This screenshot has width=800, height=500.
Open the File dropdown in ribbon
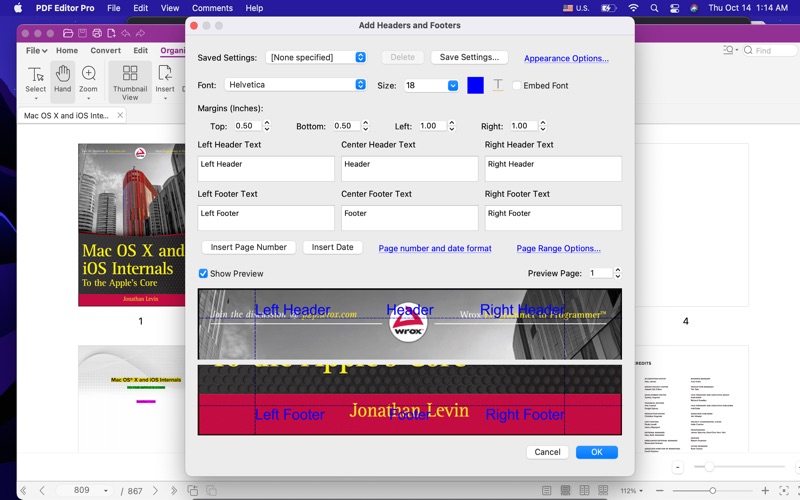tap(36, 51)
